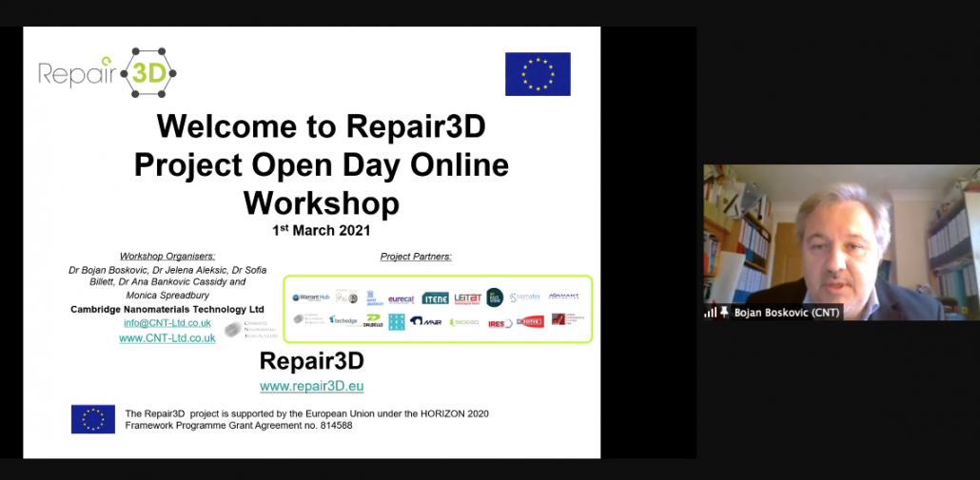Open the info@CNT-Ltd.co.uk email link
Viewport: 980px width, 480px height.
(167, 323)
